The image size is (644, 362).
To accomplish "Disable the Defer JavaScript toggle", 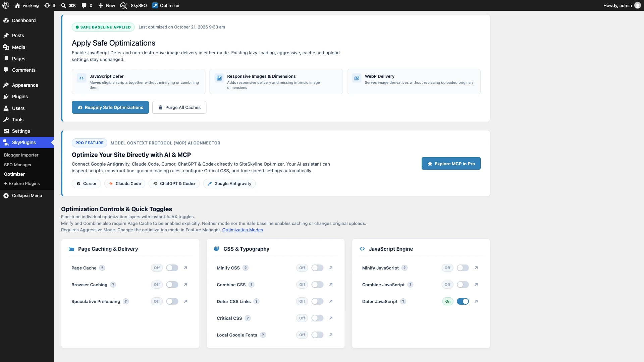I will (x=463, y=301).
